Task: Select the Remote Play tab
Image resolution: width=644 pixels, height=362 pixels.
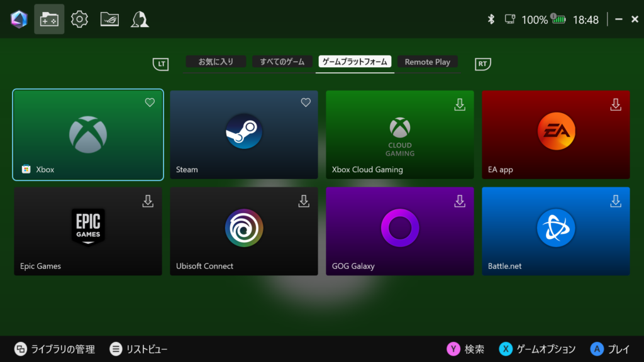Action: point(427,62)
